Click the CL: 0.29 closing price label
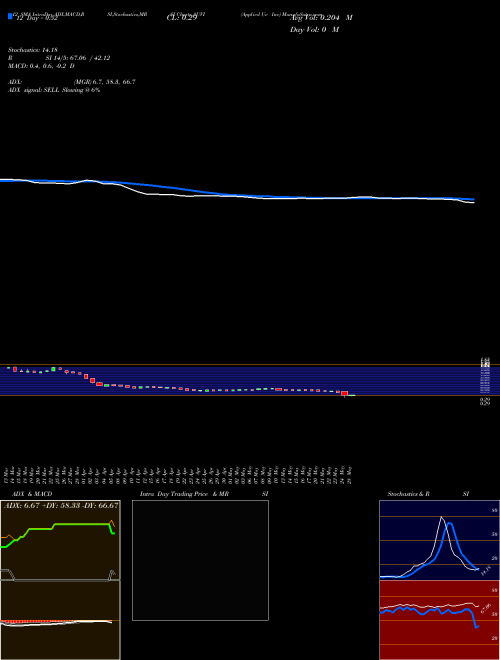 tap(182, 18)
